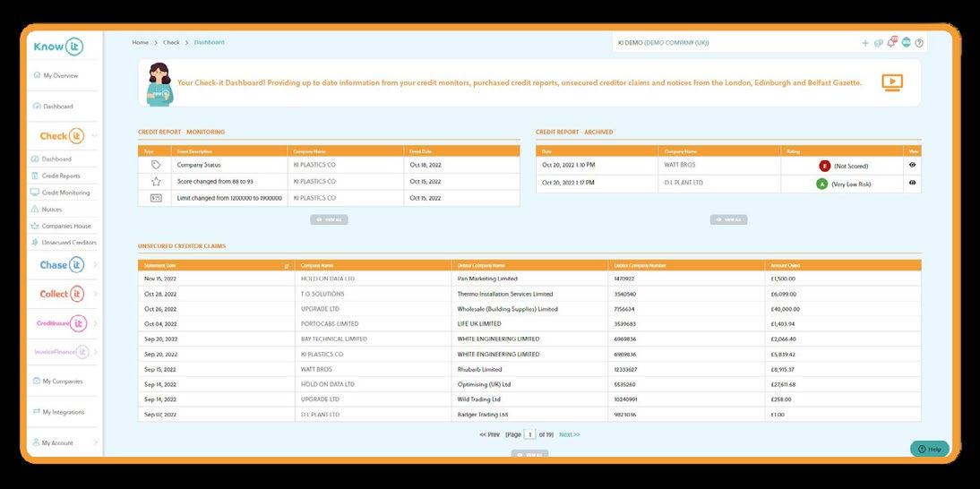
Task: Click the Know-it logo
Action: [58, 47]
